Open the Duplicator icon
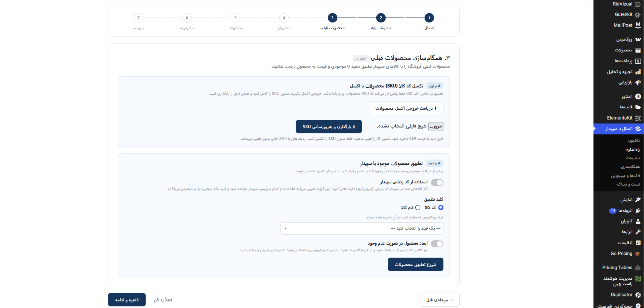 tap(638, 295)
